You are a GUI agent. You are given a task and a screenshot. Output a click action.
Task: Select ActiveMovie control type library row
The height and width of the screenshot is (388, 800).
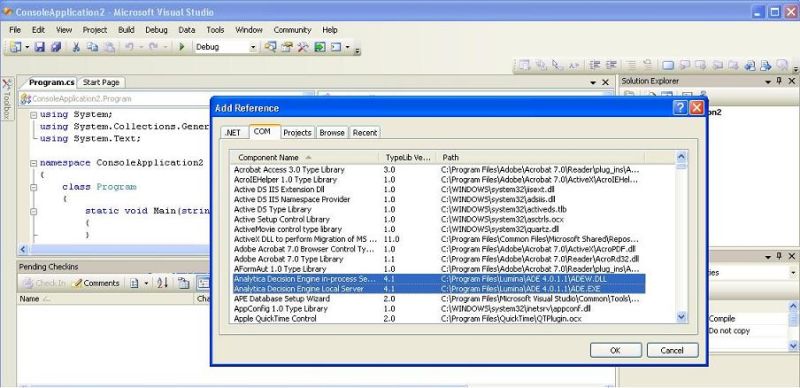click(x=439, y=229)
